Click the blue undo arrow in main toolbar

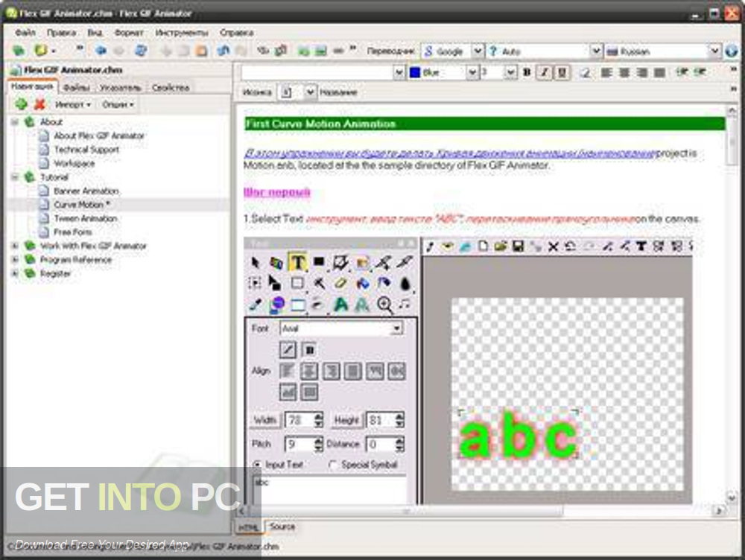click(223, 51)
